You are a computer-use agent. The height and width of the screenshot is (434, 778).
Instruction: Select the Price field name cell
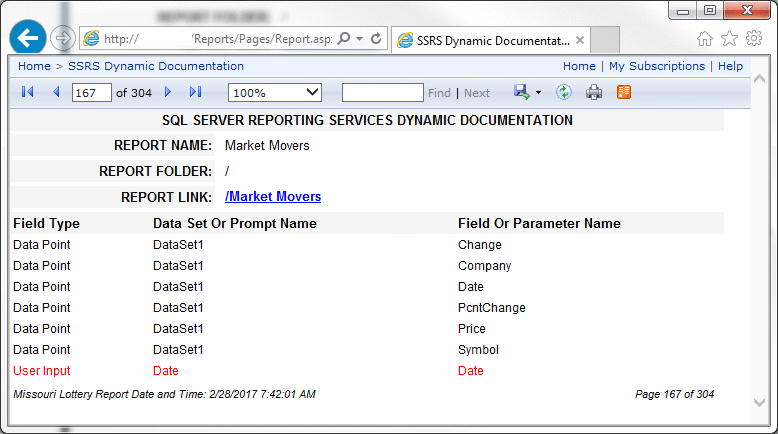472,328
